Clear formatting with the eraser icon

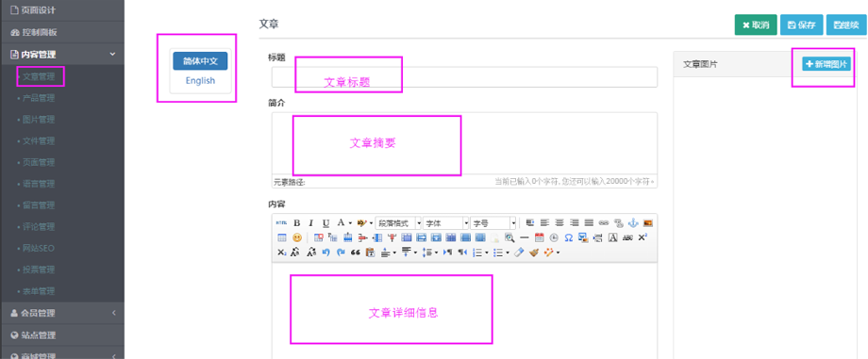[519, 253]
